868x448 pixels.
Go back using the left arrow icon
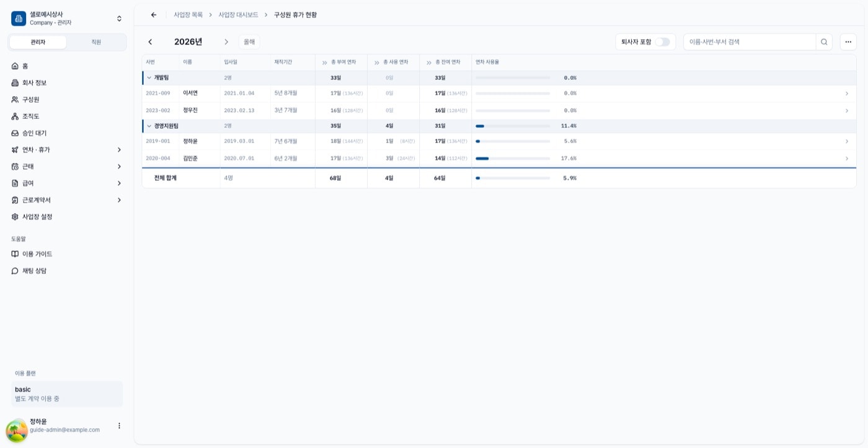coord(154,15)
